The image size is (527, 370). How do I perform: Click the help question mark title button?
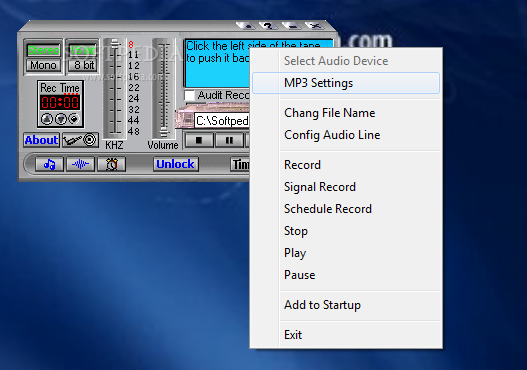268,26
